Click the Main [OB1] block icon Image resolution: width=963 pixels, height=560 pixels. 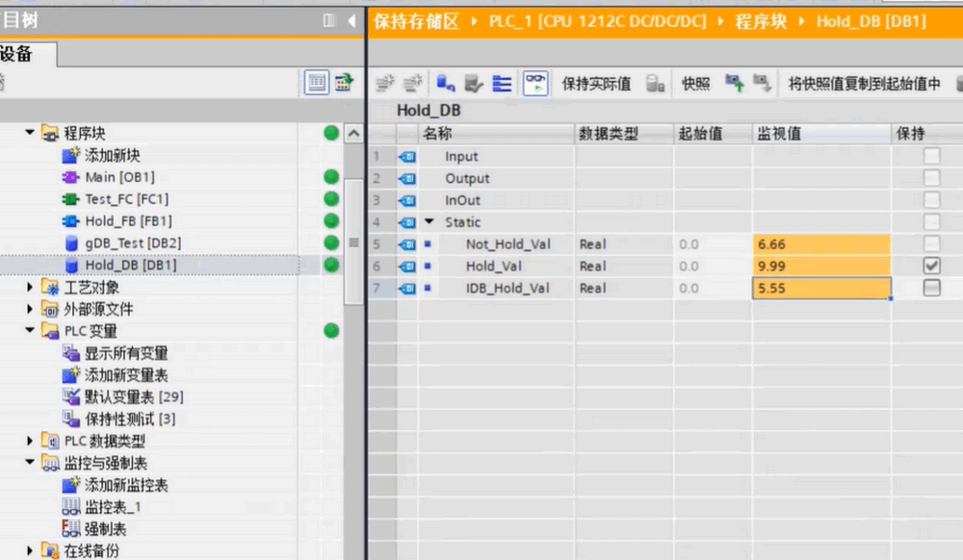[70, 177]
